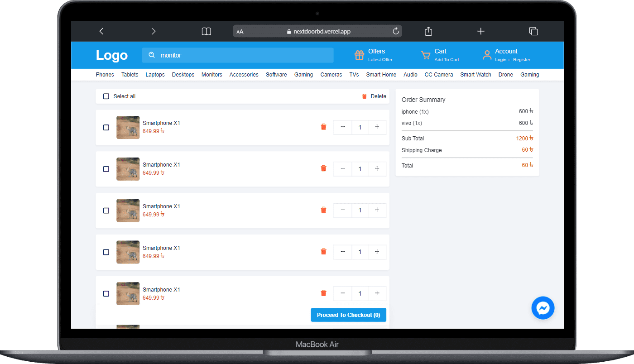The width and height of the screenshot is (634, 364).
Task: Show the browser tabs overview
Action: (533, 31)
